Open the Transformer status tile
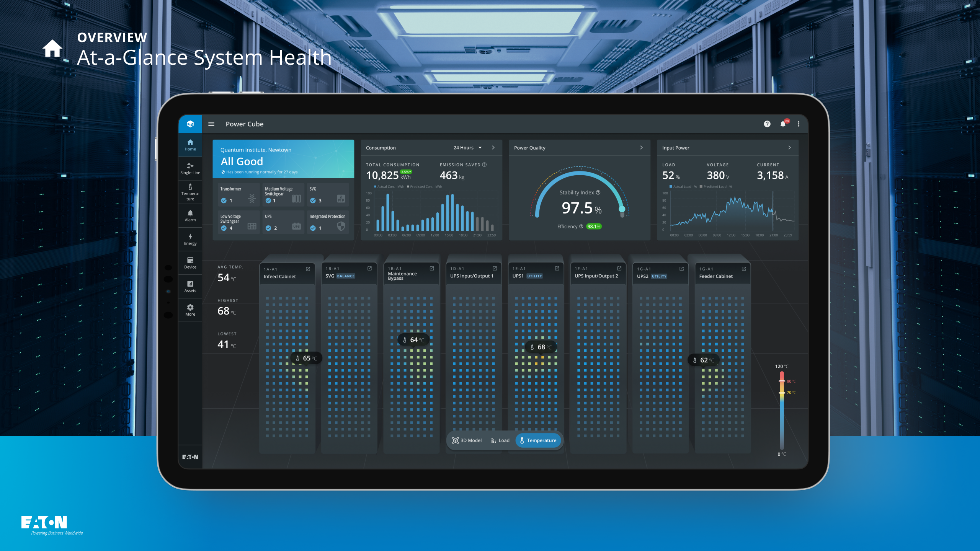Image resolution: width=980 pixels, height=551 pixels. pos(238,194)
